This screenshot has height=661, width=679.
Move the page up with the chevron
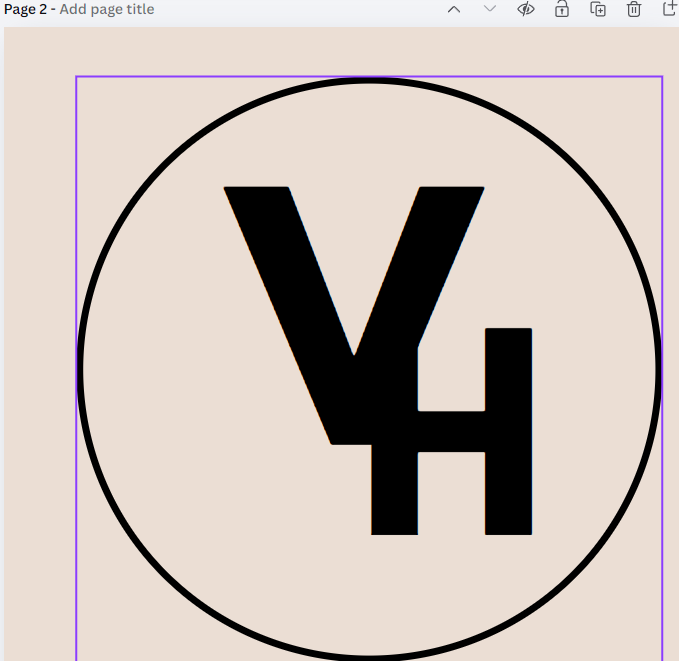454,9
